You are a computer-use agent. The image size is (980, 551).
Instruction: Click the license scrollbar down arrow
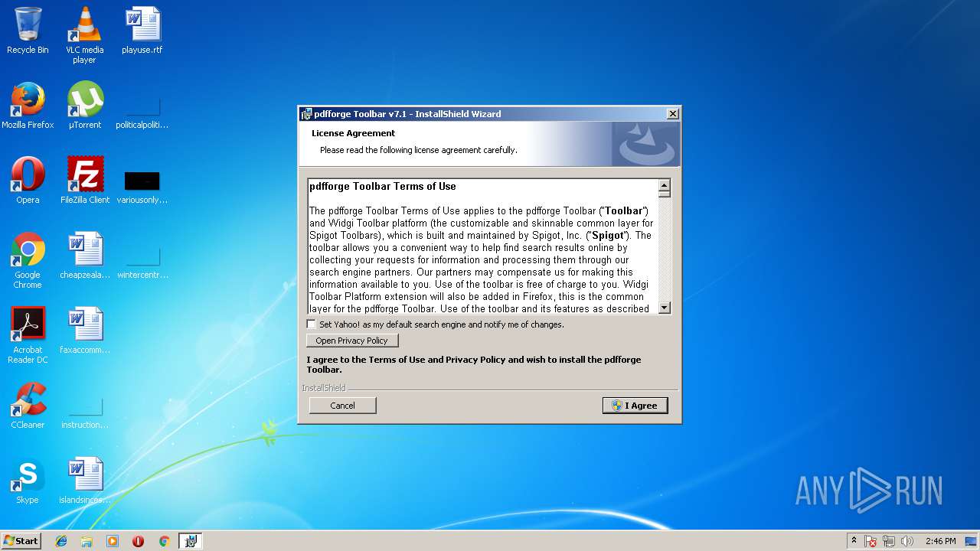(x=664, y=308)
